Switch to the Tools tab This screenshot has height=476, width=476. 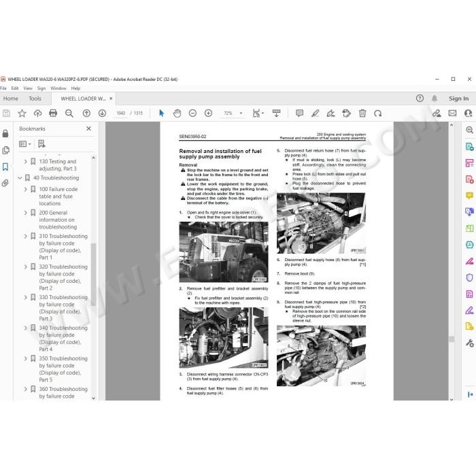pyautogui.click(x=35, y=99)
